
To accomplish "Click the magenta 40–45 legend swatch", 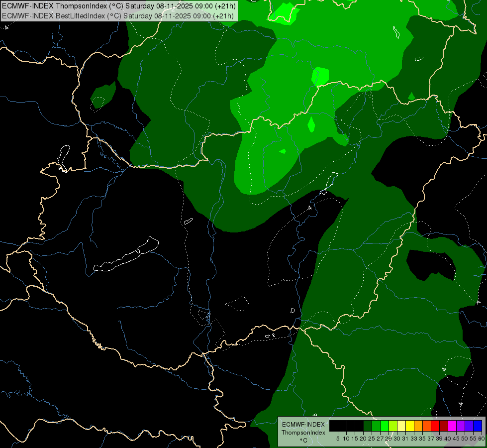I will pos(452,426).
